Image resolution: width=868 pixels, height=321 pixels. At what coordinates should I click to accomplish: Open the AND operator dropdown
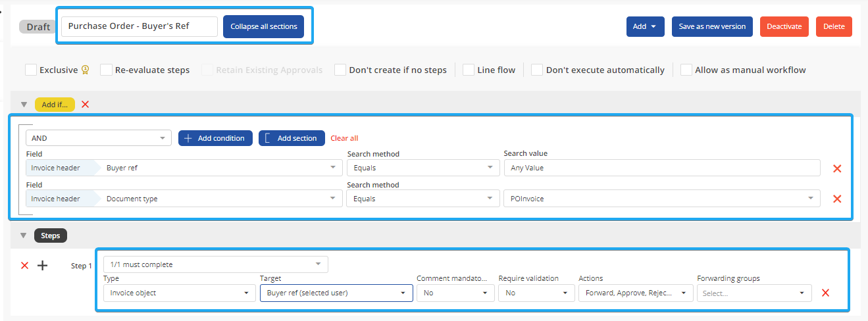click(x=98, y=138)
